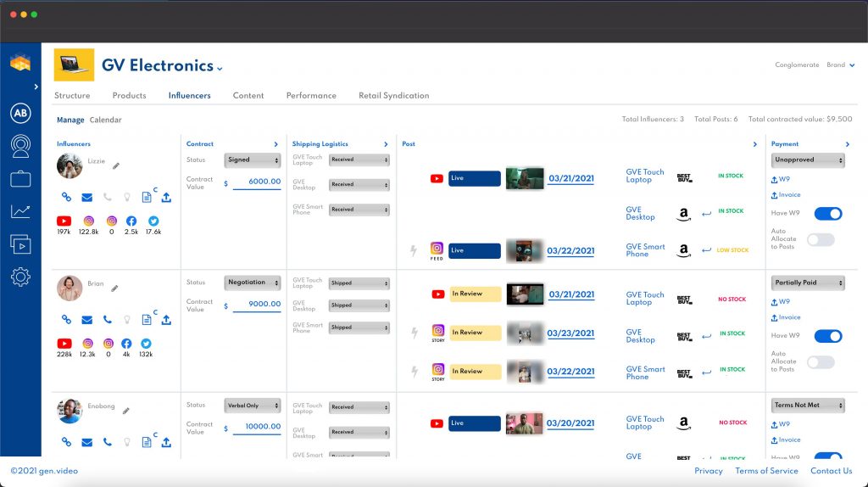Image resolution: width=868 pixels, height=487 pixels.
Task: Open Lizzie's YouTube channel icon (197k)
Action: 64,221
